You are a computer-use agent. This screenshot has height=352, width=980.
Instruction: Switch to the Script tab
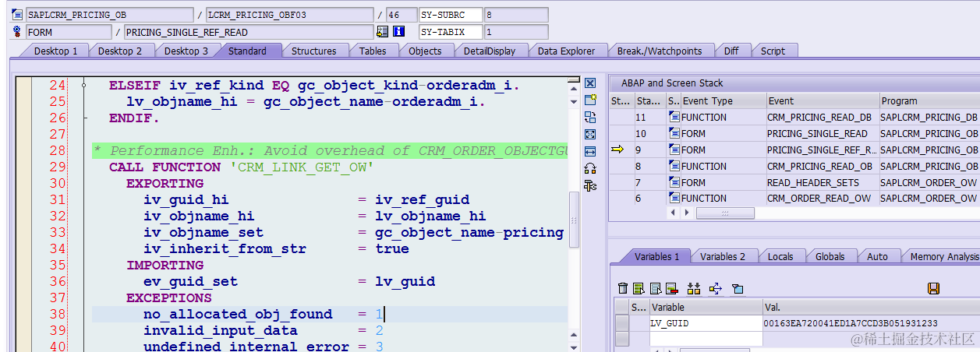coord(773,51)
